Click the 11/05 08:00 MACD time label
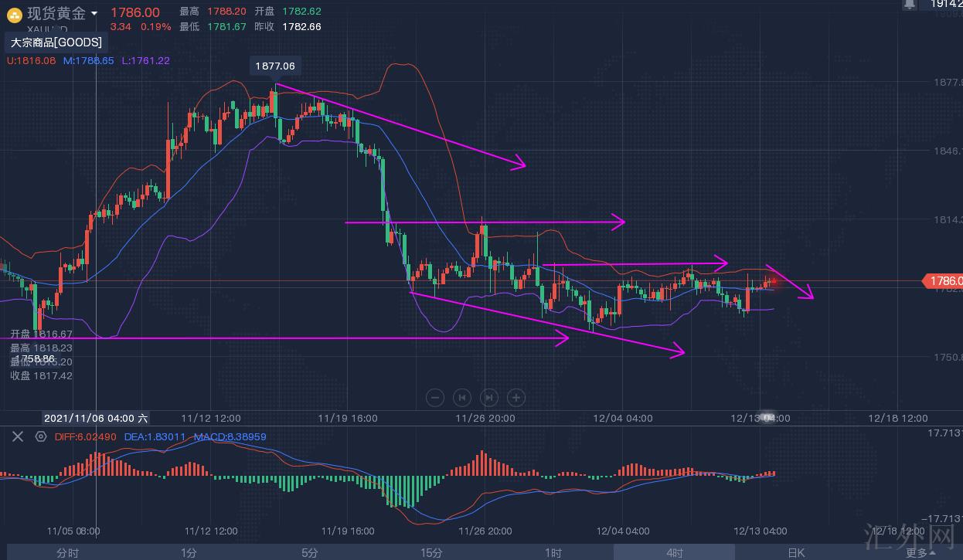Image resolution: width=963 pixels, height=560 pixels. coord(73,531)
